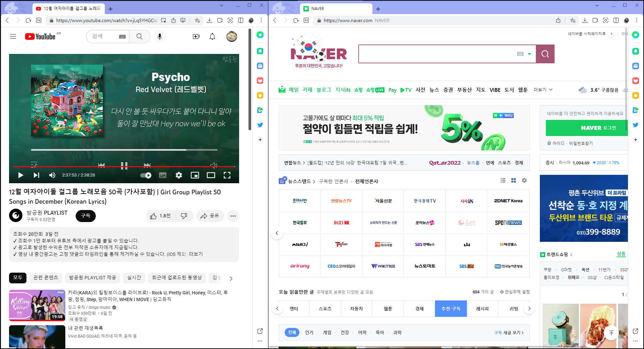Select the 추천·구독 topic tab
Screen dimensions: 644x349
click(451, 309)
